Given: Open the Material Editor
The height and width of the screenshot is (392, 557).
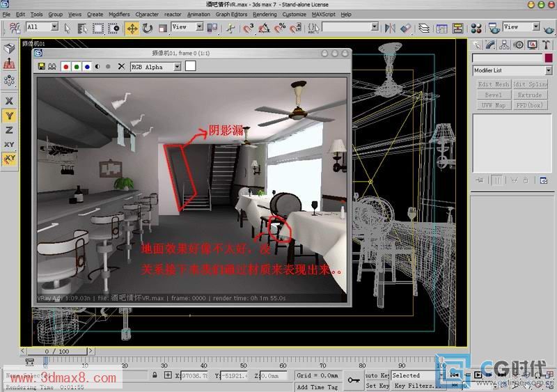Looking at the screenshot, I should pos(476,29).
